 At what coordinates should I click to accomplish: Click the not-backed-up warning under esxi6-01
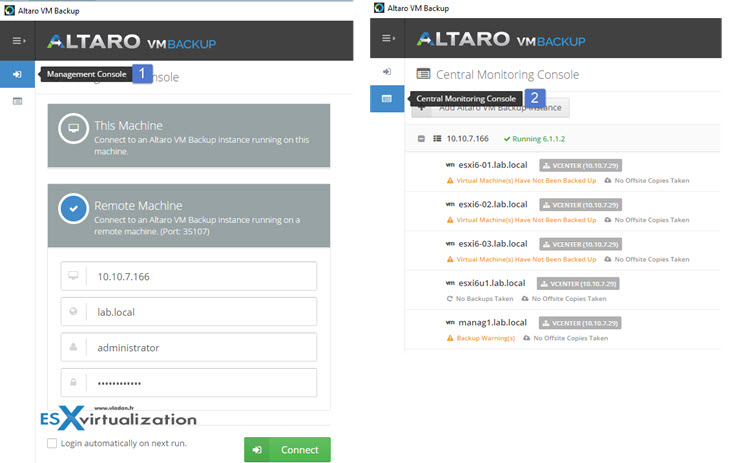coord(521,181)
